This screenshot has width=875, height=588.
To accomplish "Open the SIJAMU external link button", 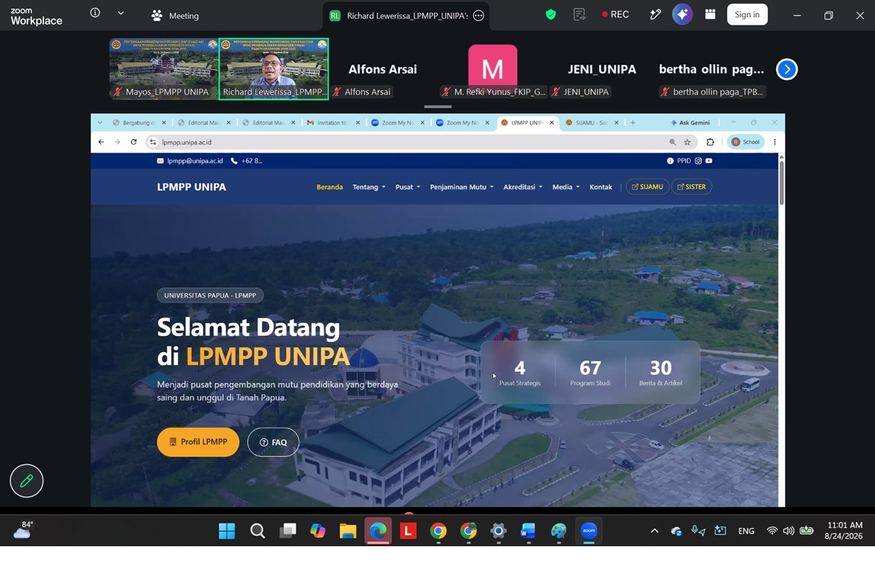I will [x=647, y=187].
